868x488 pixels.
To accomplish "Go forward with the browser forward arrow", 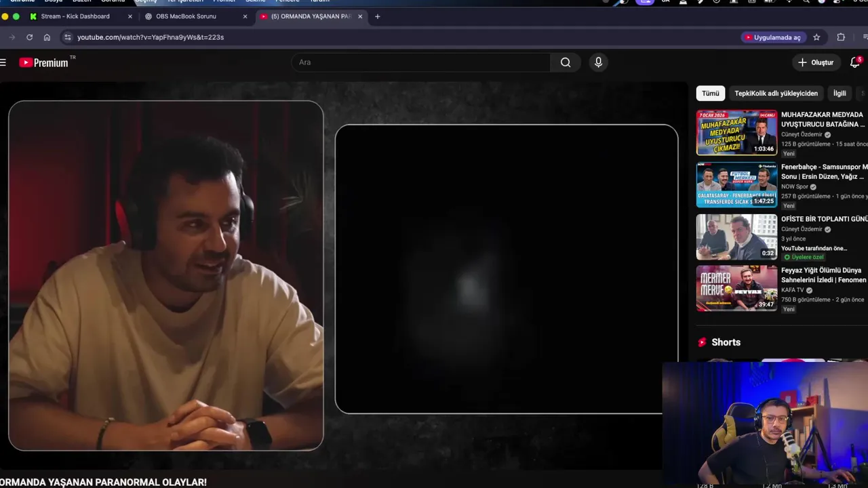I will [12, 37].
